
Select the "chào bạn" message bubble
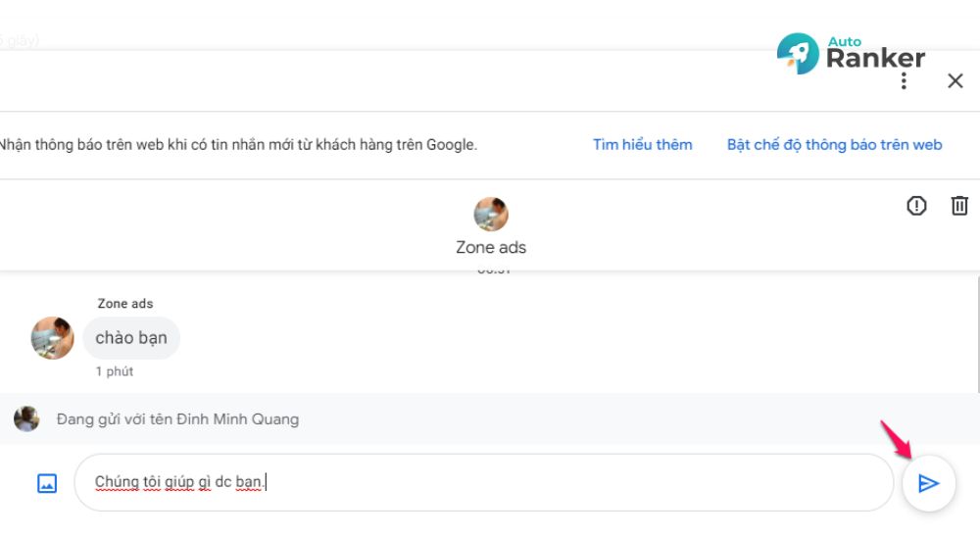(131, 338)
